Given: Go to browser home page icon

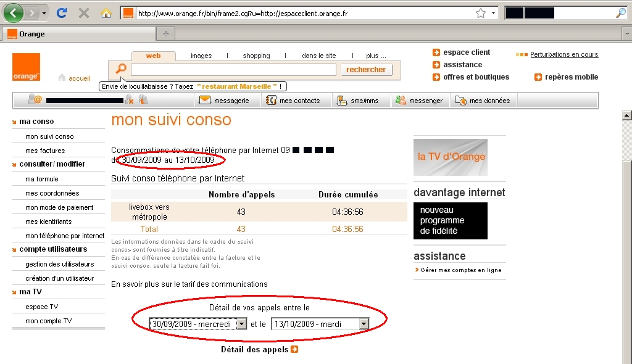Looking at the screenshot, I should [106, 14].
